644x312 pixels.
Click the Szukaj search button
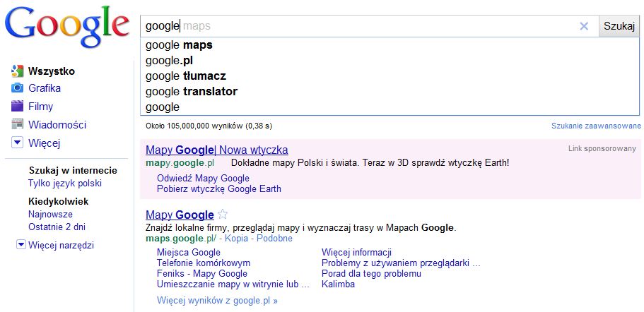(x=619, y=26)
